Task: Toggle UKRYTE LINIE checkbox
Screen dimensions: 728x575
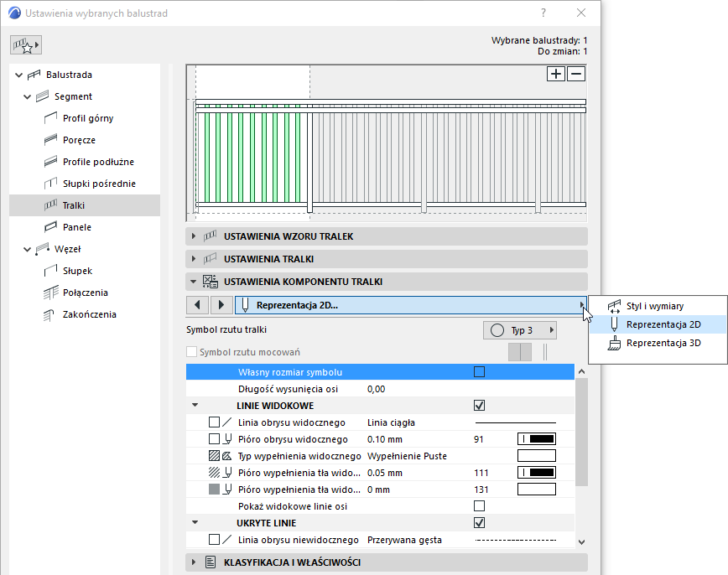Action: click(x=479, y=523)
